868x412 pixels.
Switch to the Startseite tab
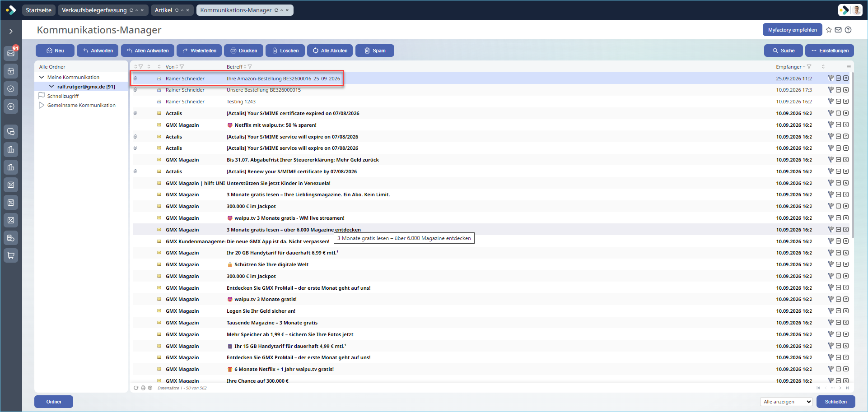click(38, 10)
